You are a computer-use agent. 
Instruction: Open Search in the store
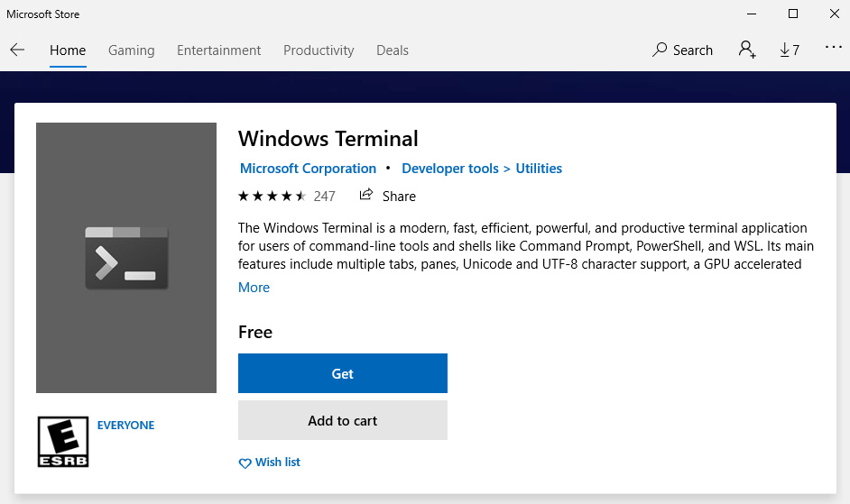[x=682, y=50]
